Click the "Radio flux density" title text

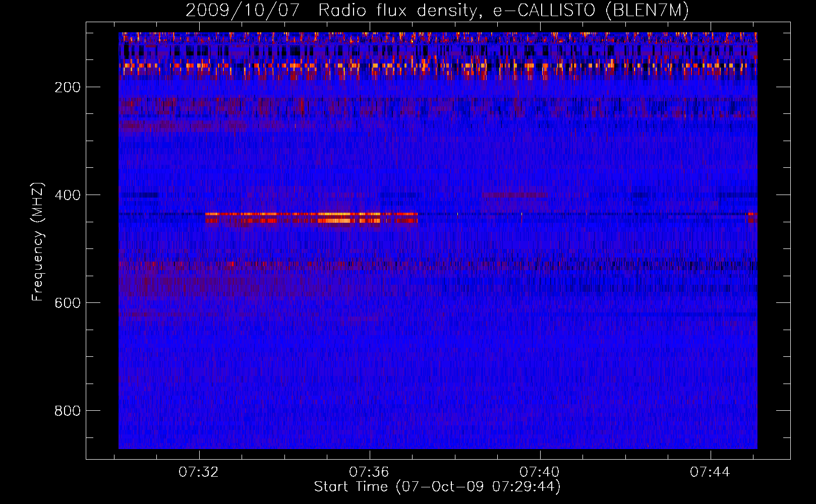tap(398, 11)
